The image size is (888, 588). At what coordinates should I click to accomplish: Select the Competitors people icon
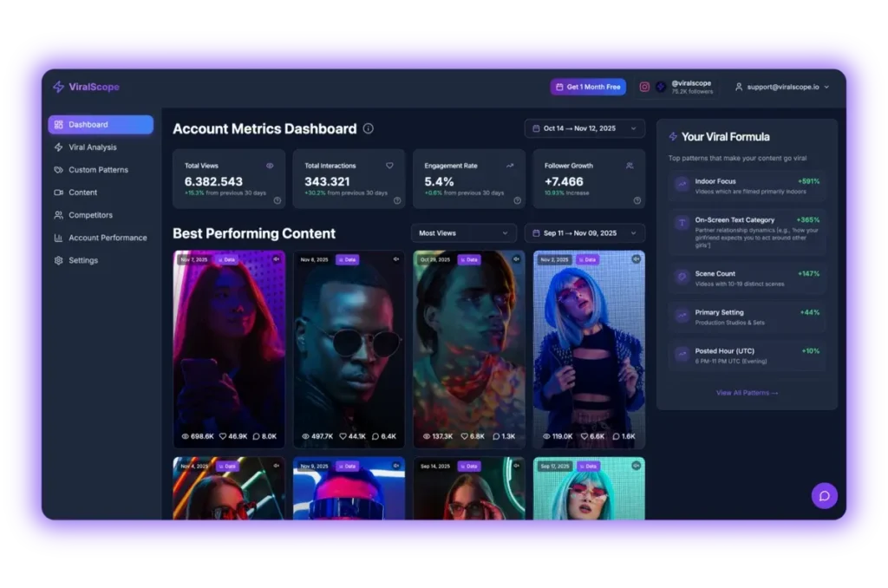[59, 215]
